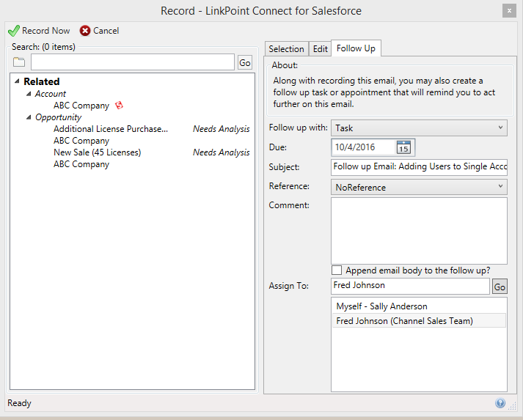Open the calendar picker for the Due date
The image size is (523, 420).
pos(403,147)
